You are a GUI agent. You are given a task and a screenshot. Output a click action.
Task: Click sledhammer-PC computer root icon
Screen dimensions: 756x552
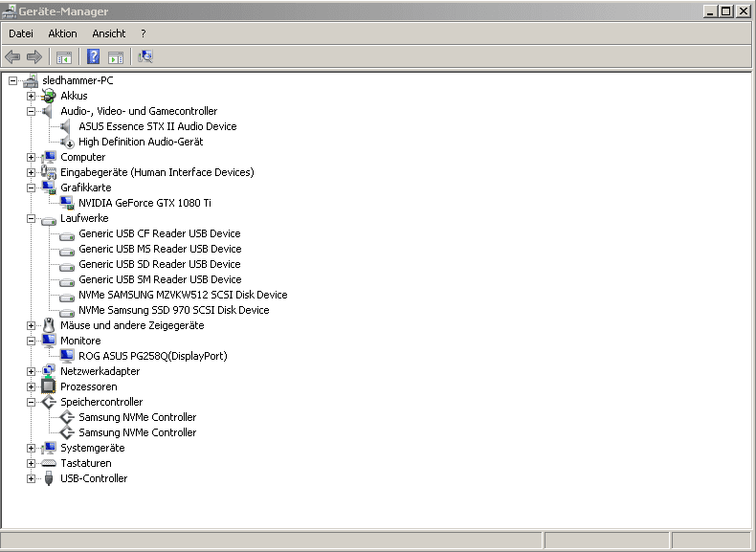tap(31, 80)
